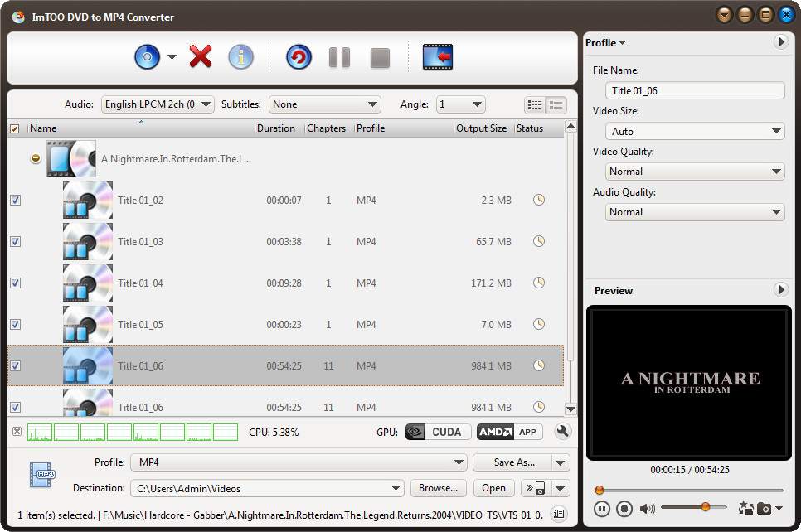The image size is (801, 532).
Task: Uncheck the Title 01_05 checkbox
Action: click(x=15, y=324)
